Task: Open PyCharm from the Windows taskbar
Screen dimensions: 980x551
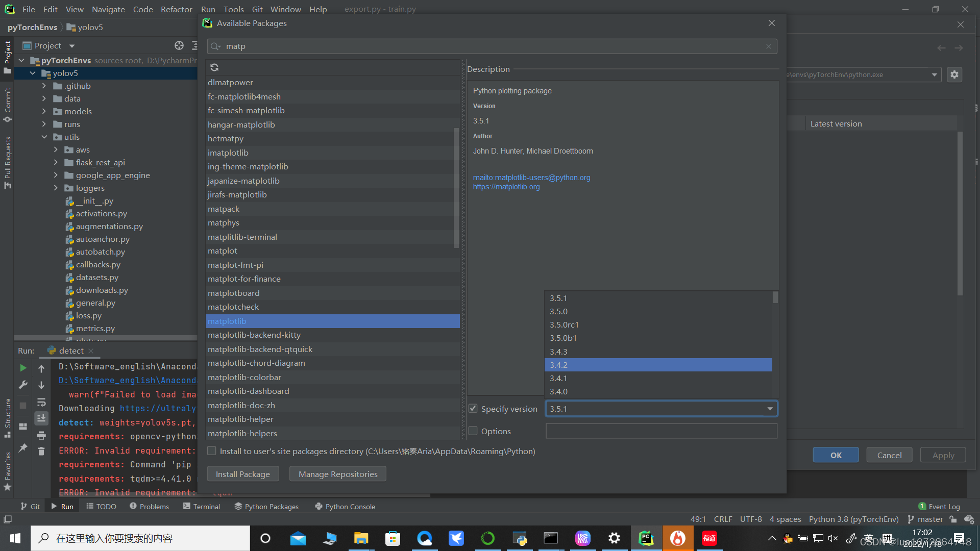Action: (646, 538)
